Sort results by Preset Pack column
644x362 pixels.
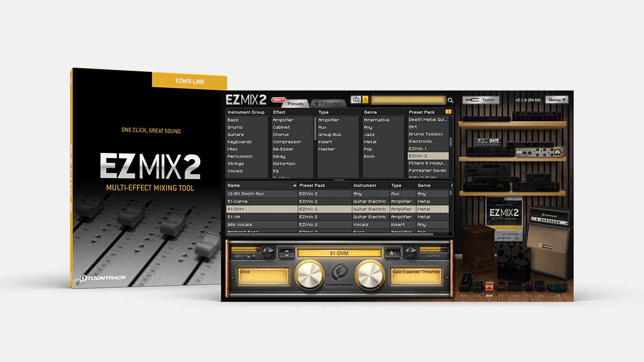pyautogui.click(x=324, y=185)
